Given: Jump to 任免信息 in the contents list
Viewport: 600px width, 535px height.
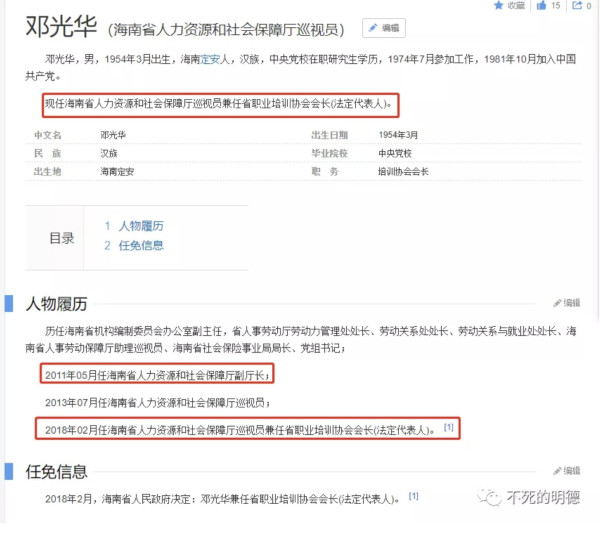Looking at the screenshot, I should [141, 245].
